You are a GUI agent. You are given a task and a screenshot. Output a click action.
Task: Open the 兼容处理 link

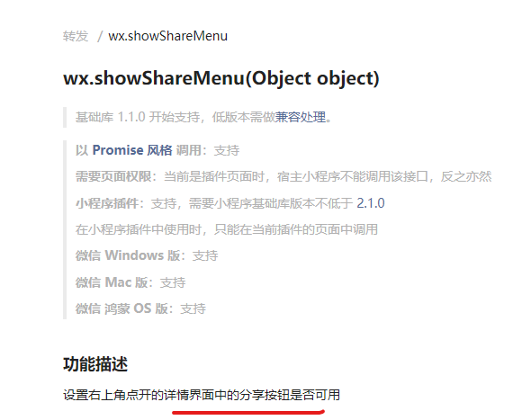(x=301, y=117)
